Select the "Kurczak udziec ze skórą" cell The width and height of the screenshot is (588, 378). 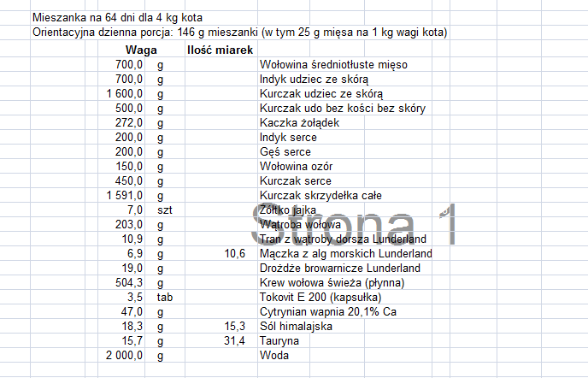(321, 94)
